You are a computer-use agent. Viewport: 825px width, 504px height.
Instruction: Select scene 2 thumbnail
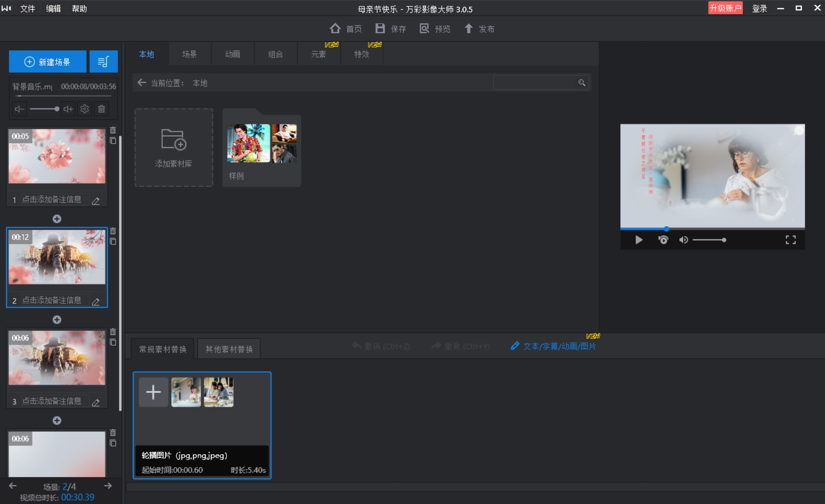(57, 257)
